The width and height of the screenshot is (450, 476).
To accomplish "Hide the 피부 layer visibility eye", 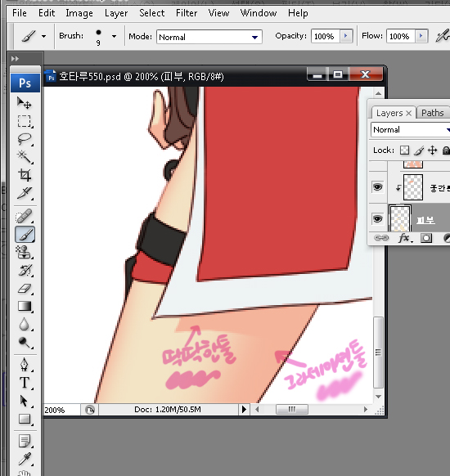I will 377,218.
